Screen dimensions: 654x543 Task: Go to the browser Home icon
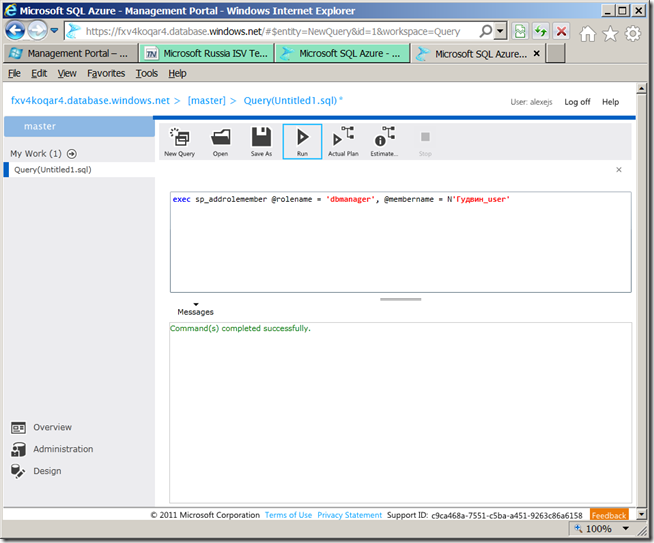pos(588,33)
